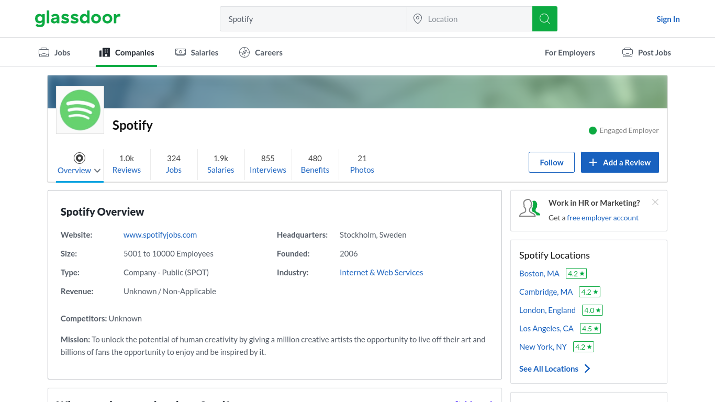The height and width of the screenshot is (402, 715).
Task: Click the Spotify logo thumbnail
Action: pos(80,110)
